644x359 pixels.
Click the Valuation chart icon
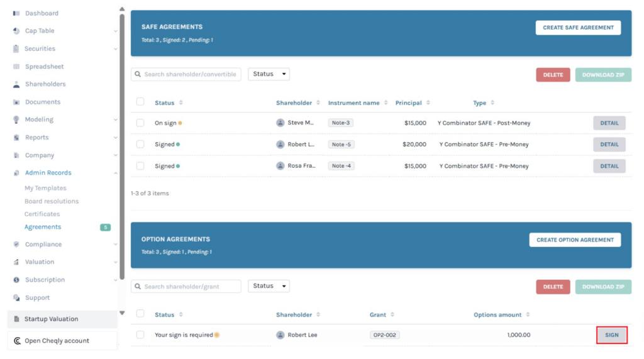click(x=16, y=262)
